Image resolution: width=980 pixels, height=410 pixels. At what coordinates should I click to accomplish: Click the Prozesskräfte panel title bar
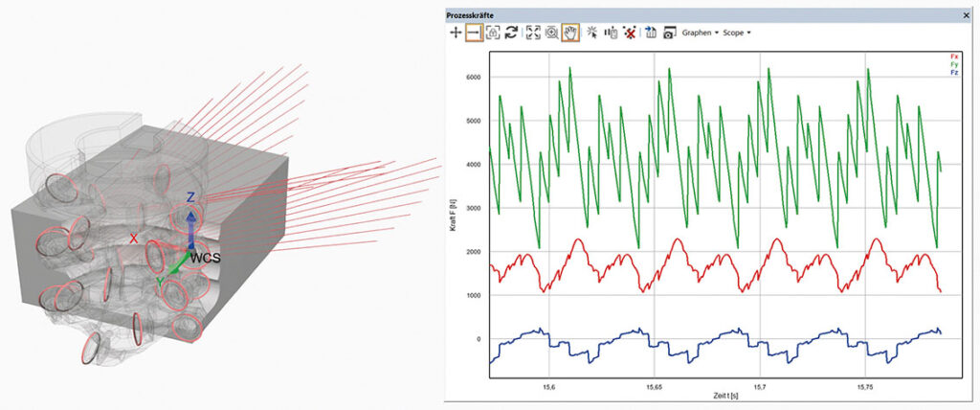pyautogui.click(x=670, y=15)
